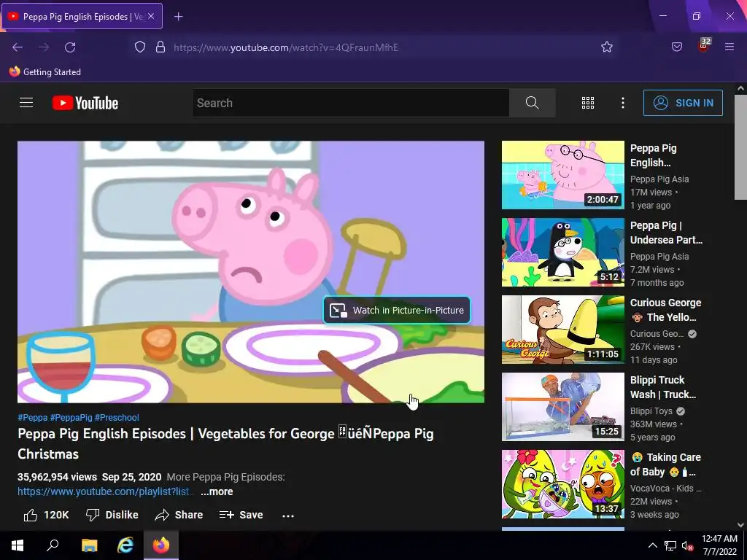Click the network icon in the system tray
747x560 pixels.
pos(670,545)
